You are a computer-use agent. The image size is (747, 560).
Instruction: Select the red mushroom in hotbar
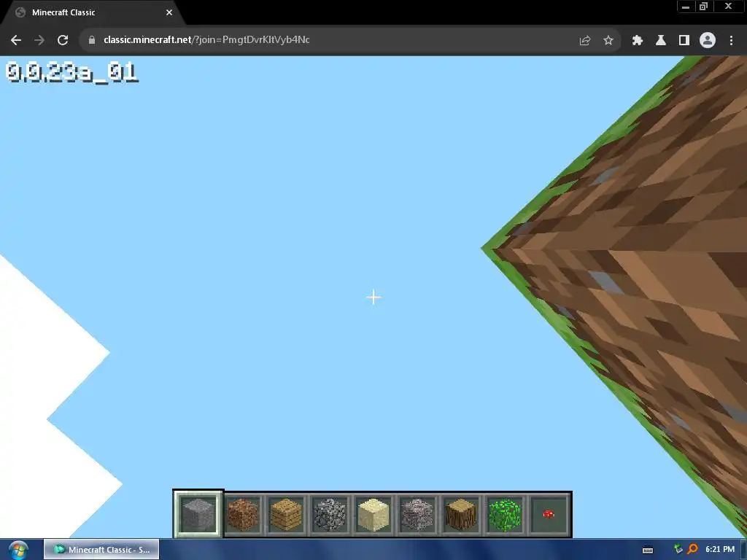[549, 514]
